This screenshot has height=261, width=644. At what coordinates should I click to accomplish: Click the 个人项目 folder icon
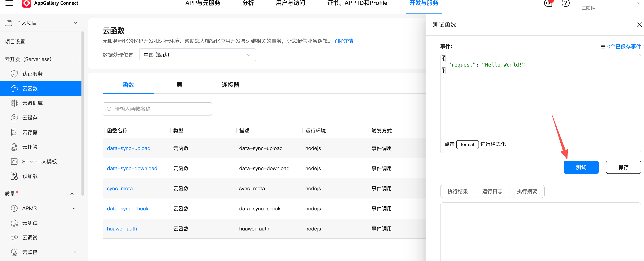pos(9,23)
